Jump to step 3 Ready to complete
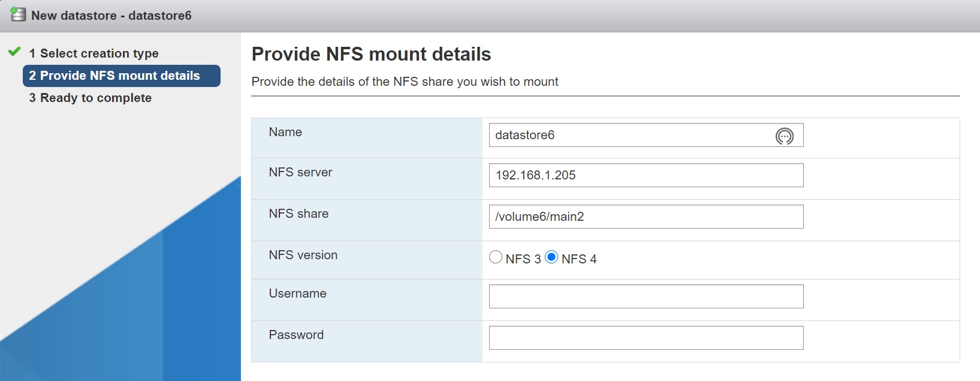 (90, 98)
